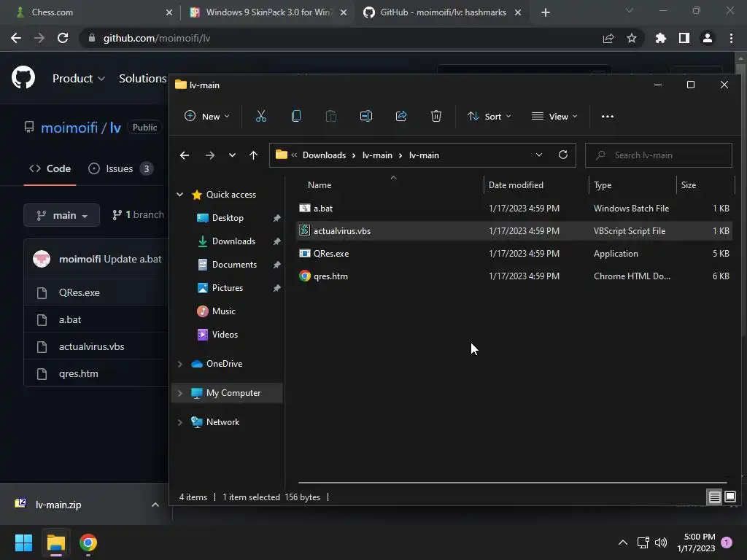Viewport: 747px width, 560px height.
Task: Click the Delete trash icon in Explorer
Action: (436, 116)
